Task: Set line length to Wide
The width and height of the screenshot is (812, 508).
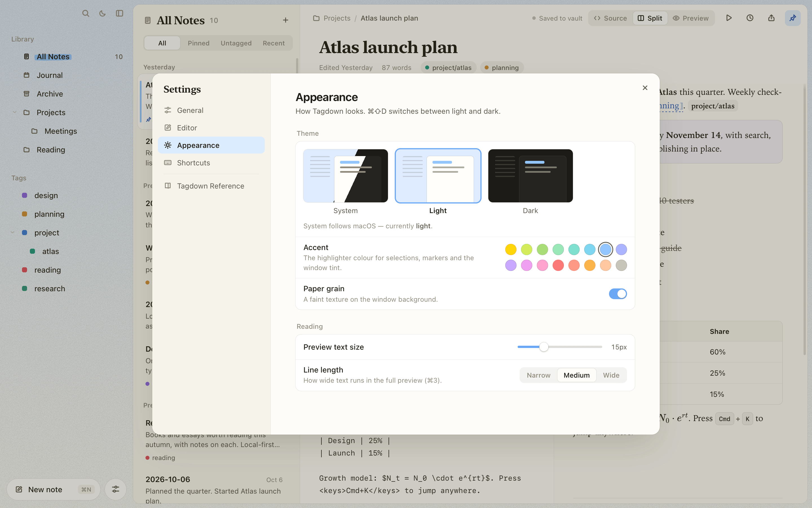Action: (611, 375)
